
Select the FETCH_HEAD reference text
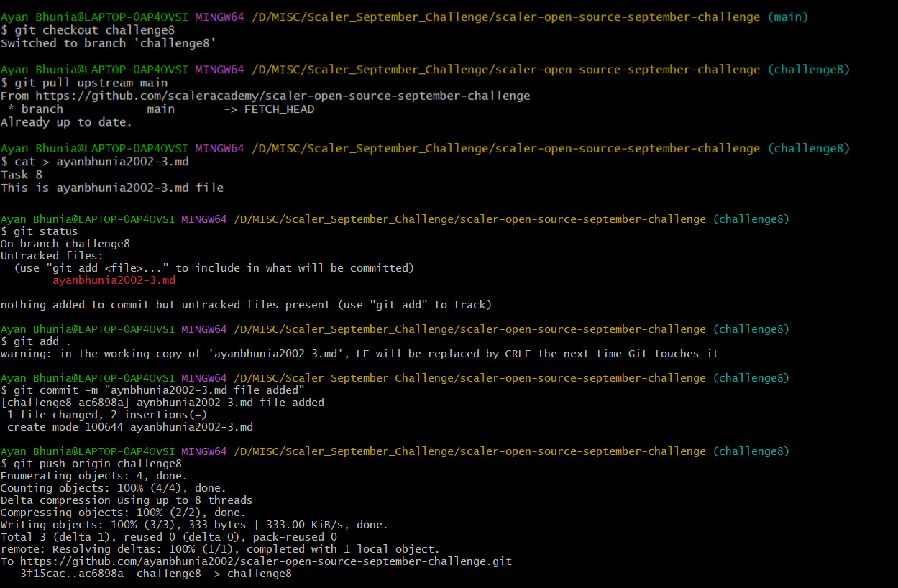278,109
